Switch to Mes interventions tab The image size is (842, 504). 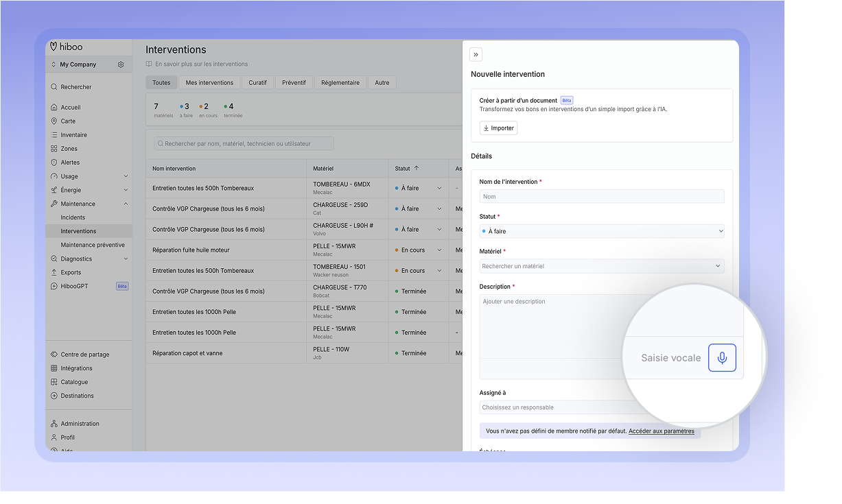pyautogui.click(x=209, y=82)
